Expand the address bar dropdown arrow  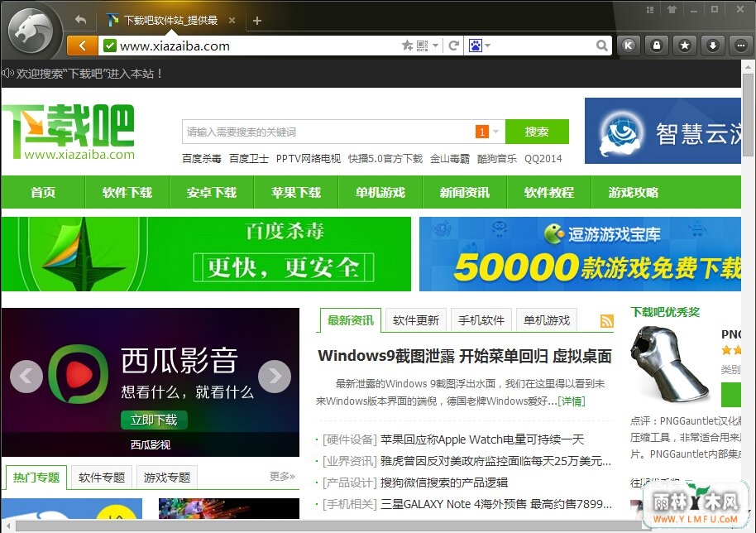(435, 46)
